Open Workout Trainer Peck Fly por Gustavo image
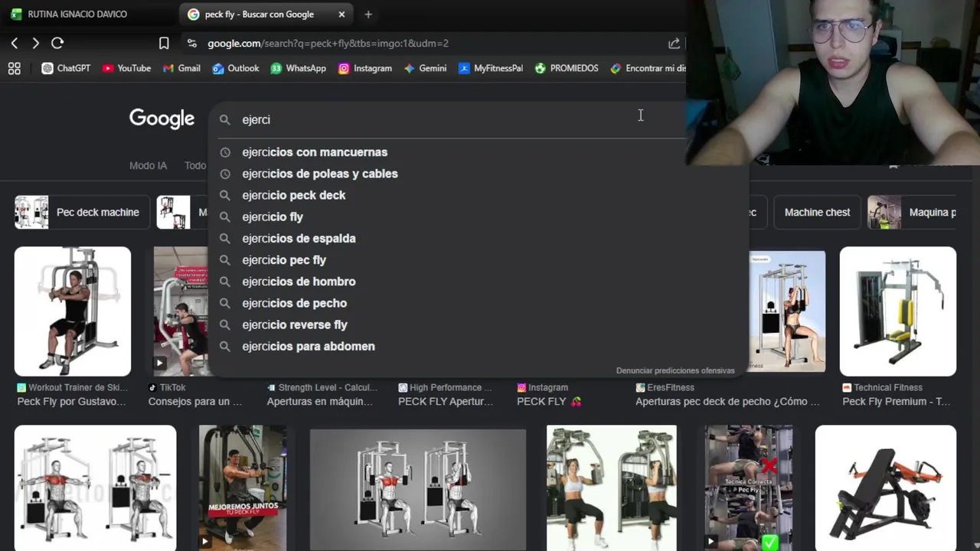The height and width of the screenshot is (551, 980). tap(73, 311)
